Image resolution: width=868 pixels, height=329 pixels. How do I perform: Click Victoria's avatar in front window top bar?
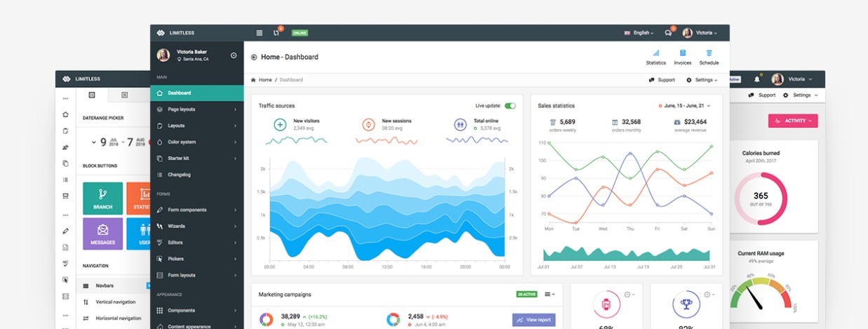687,33
